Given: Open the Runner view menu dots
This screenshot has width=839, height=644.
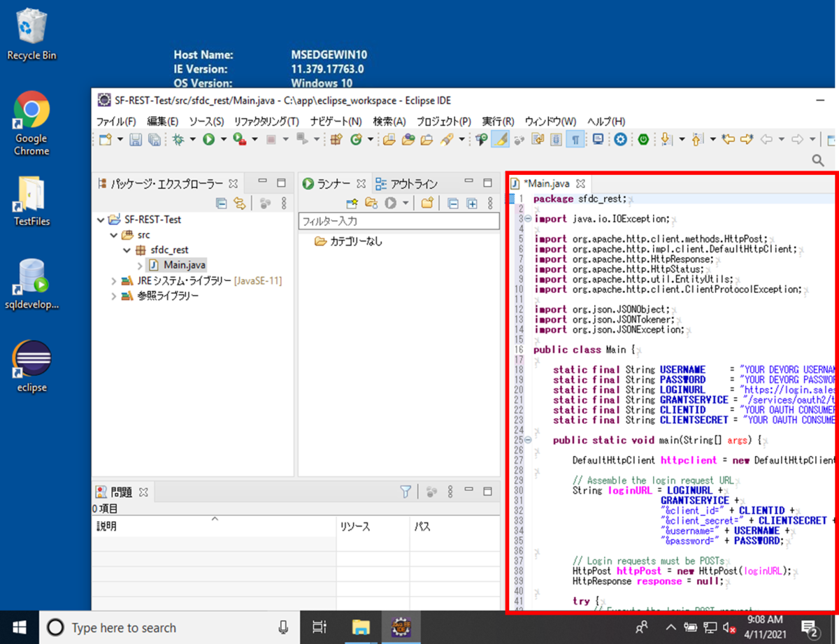Looking at the screenshot, I should tap(491, 203).
